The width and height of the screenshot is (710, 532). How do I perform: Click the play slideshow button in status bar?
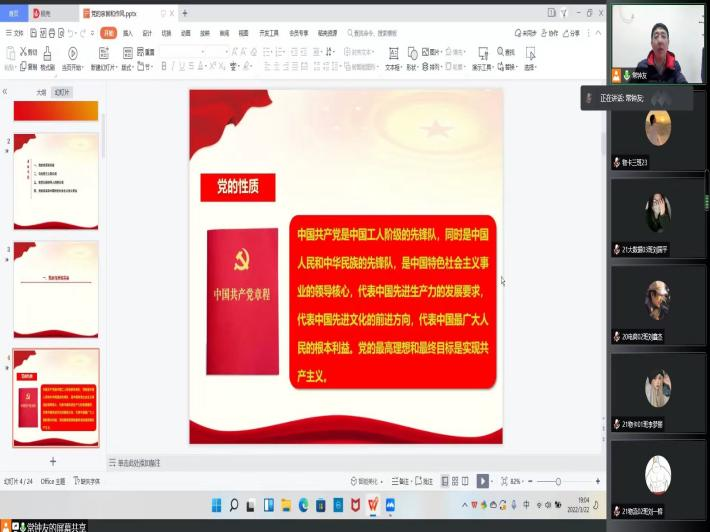482,481
